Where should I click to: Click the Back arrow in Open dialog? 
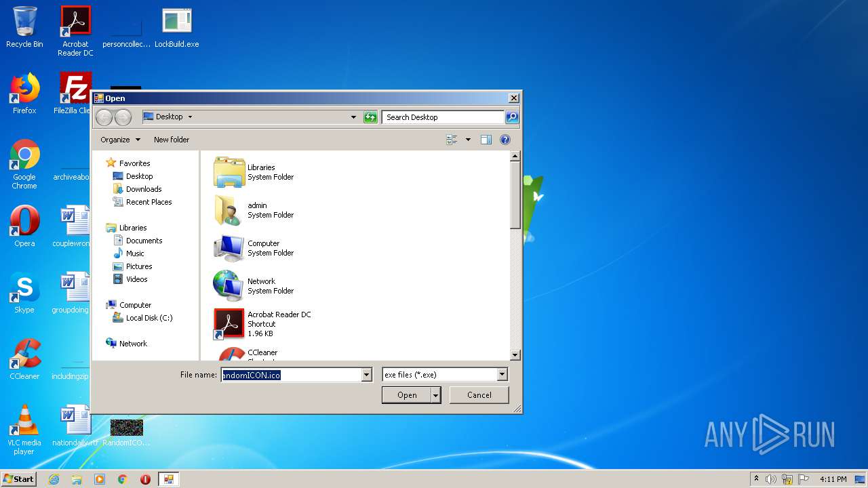[x=104, y=117]
